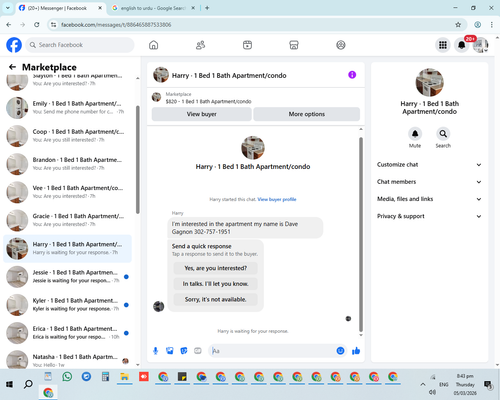Click the purple conversation info icon
Image resolution: width=500 pixels, height=400 pixels.
click(352, 75)
